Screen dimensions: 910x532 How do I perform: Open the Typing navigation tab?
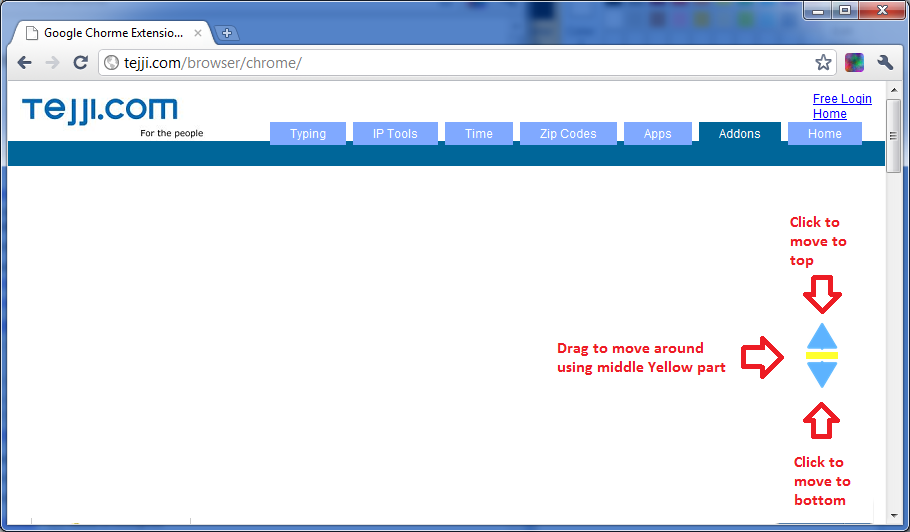tap(308, 133)
